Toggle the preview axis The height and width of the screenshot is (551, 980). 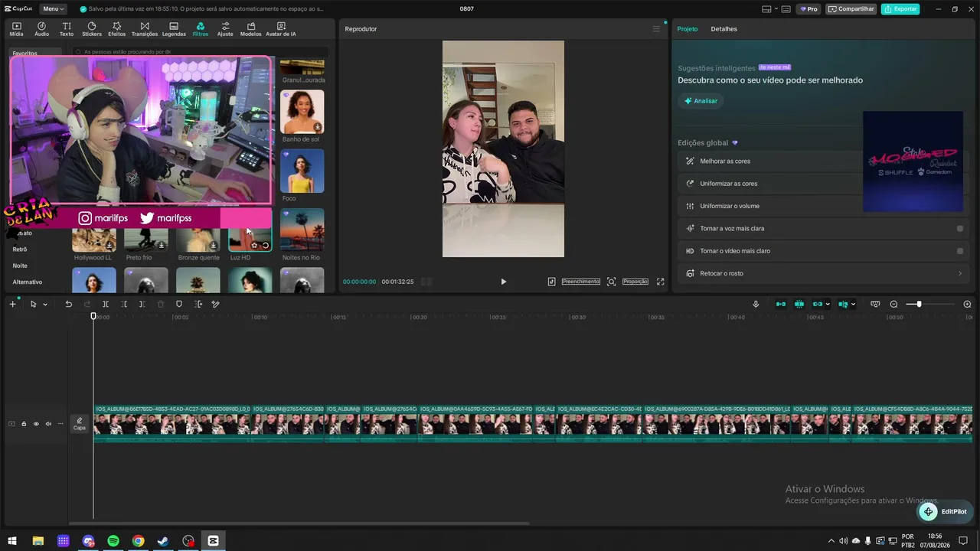(x=843, y=304)
